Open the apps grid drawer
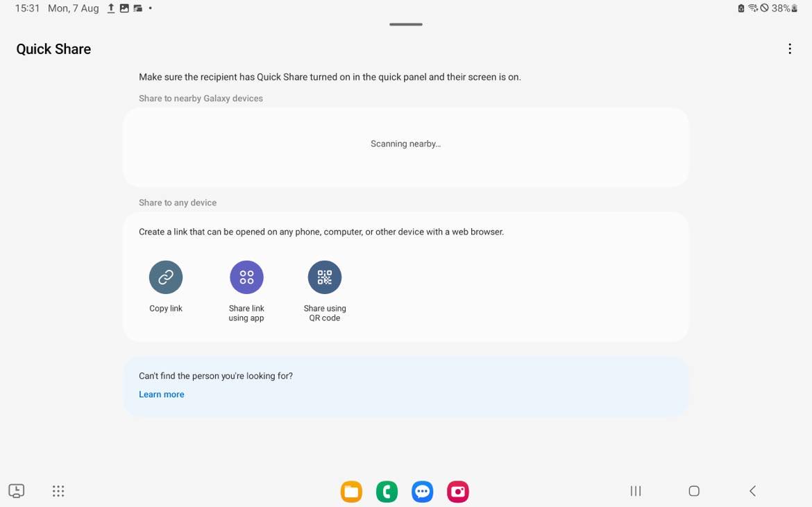 pos(58,491)
